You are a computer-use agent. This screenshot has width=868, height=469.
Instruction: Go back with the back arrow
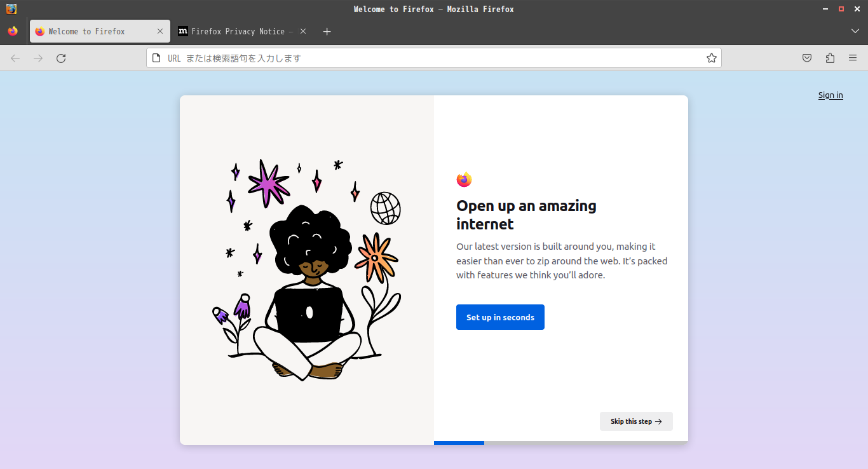pos(15,58)
